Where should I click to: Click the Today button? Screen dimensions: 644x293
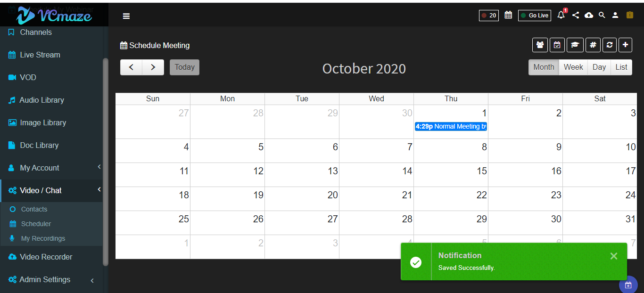[185, 67]
